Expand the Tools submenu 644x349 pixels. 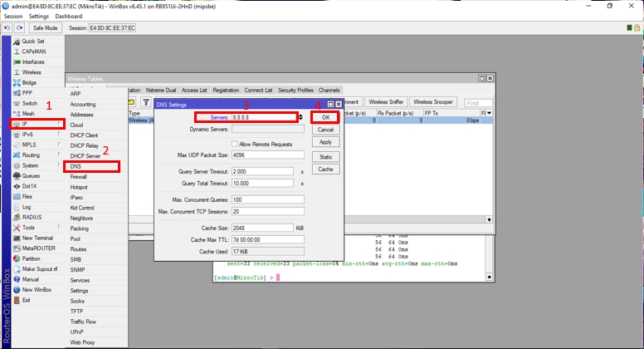(x=38, y=228)
